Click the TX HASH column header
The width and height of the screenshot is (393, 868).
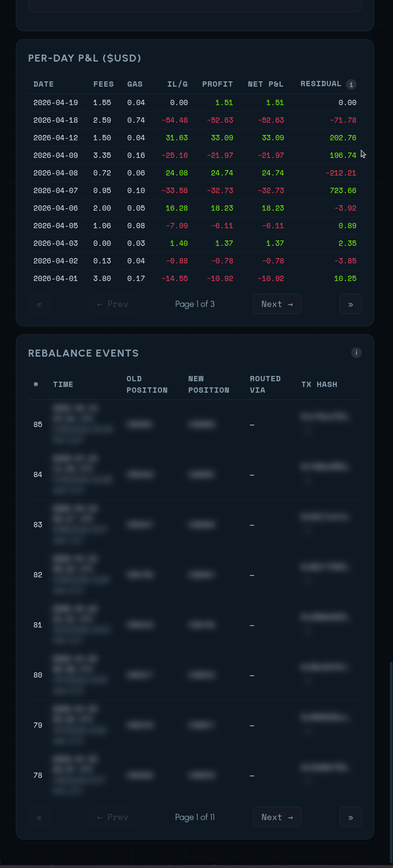tap(319, 384)
